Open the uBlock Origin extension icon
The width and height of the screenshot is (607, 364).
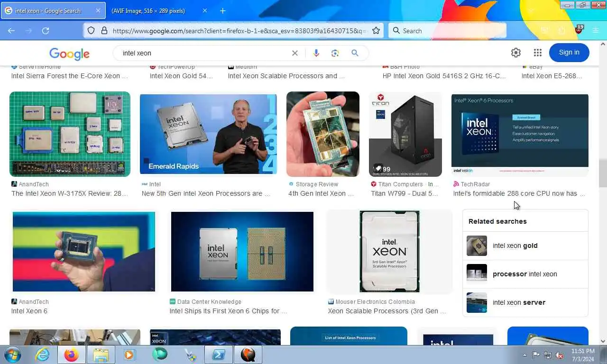[x=579, y=30]
